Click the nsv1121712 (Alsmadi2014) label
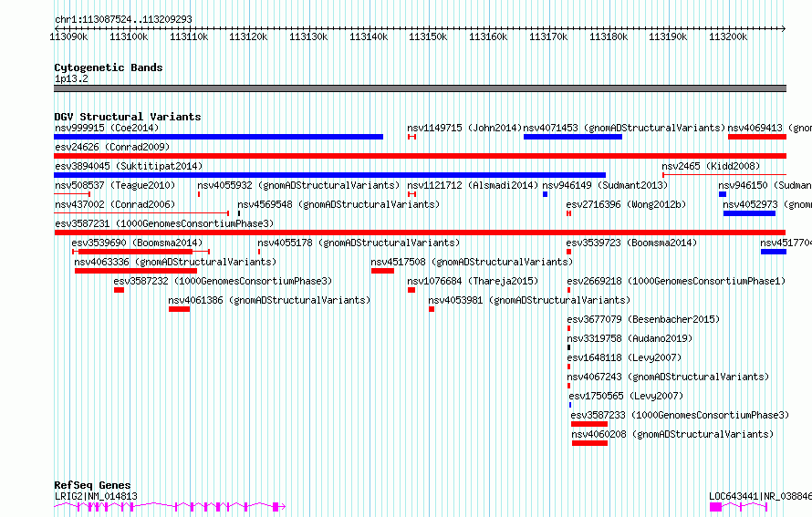812x517 pixels. [x=473, y=185]
